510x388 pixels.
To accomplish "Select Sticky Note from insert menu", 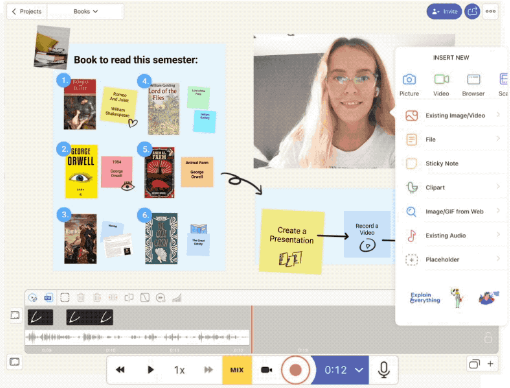I will point(453,163).
